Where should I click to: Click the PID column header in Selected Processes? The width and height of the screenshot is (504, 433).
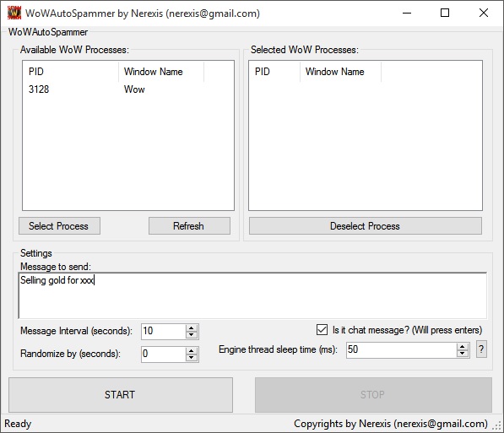click(x=274, y=72)
